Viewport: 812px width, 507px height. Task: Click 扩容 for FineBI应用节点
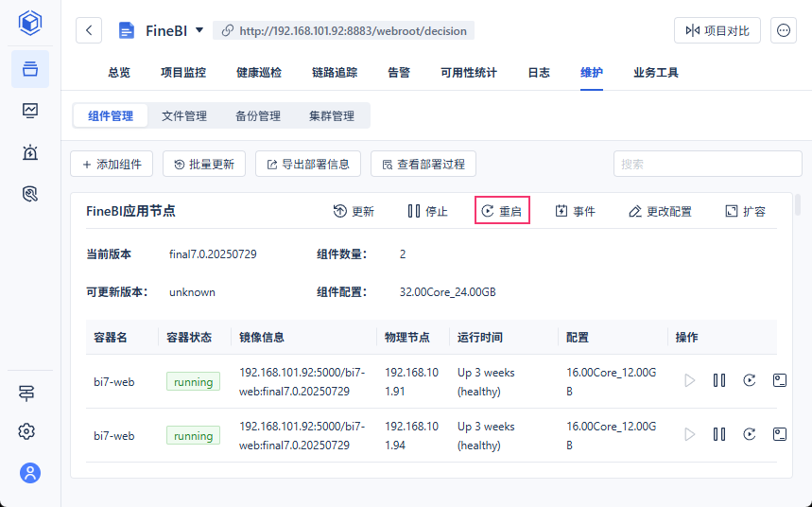(x=745, y=211)
